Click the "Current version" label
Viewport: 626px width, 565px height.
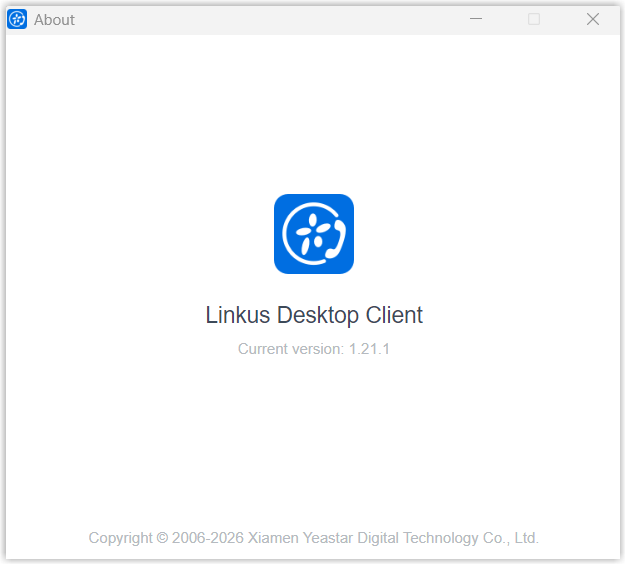290,349
